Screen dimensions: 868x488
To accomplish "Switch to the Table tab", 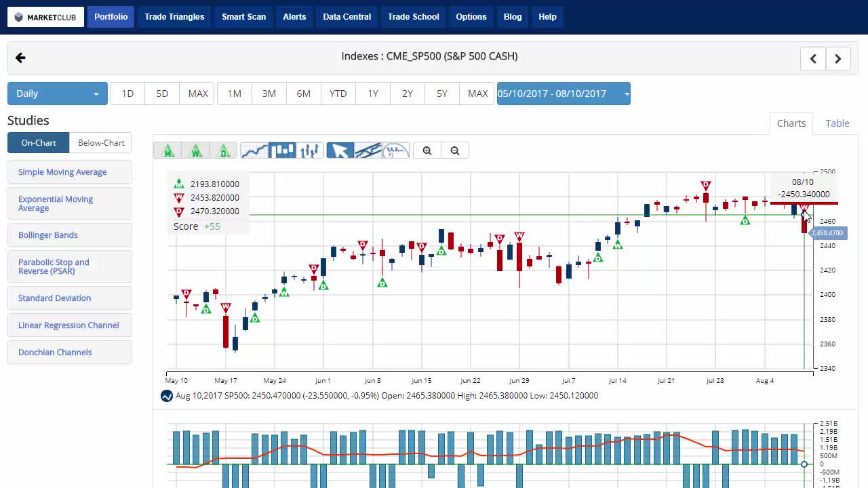I will coord(837,123).
